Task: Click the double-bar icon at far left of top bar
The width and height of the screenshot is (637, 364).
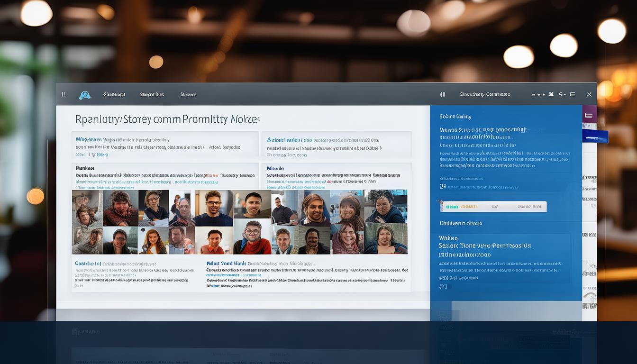Action: [x=64, y=94]
